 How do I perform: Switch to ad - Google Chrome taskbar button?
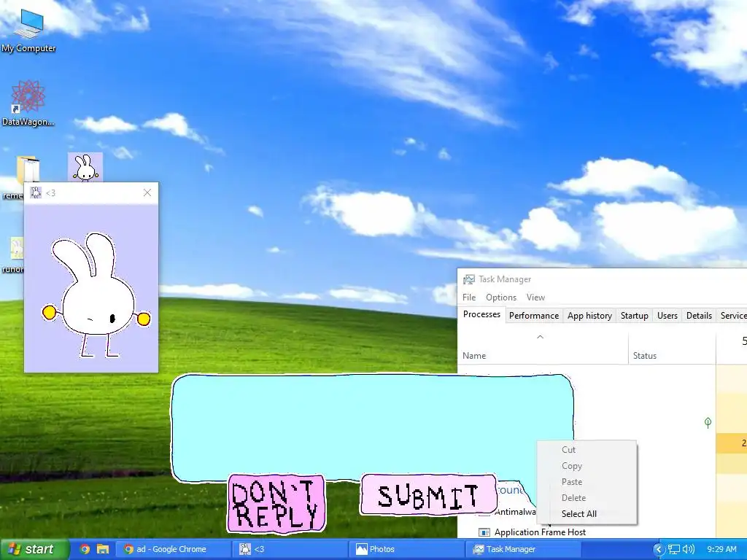[x=172, y=549]
